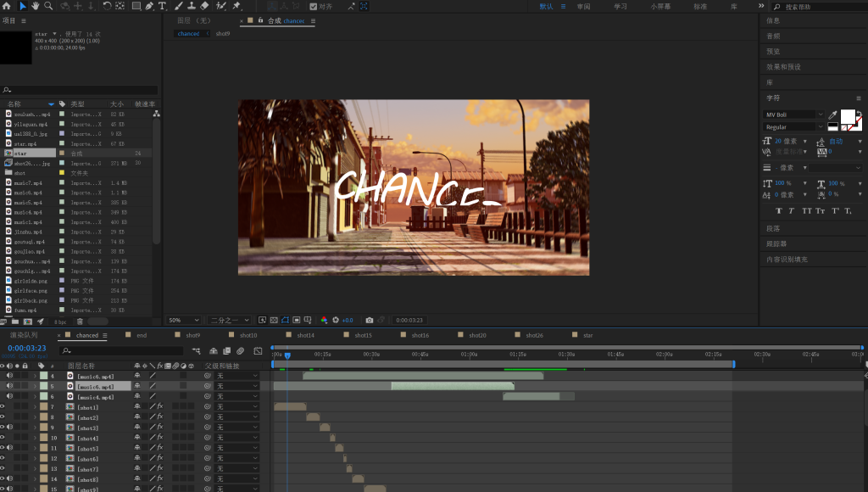Take a snapshot with the camera icon
The height and width of the screenshot is (492, 868).
(x=370, y=321)
